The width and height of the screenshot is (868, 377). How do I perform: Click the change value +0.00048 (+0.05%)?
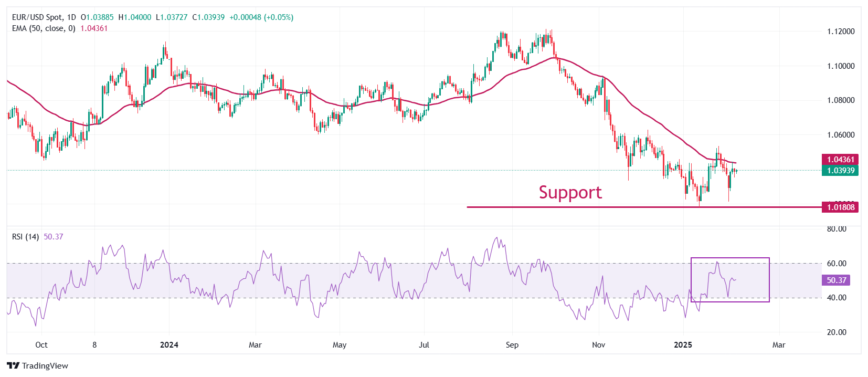pyautogui.click(x=261, y=17)
